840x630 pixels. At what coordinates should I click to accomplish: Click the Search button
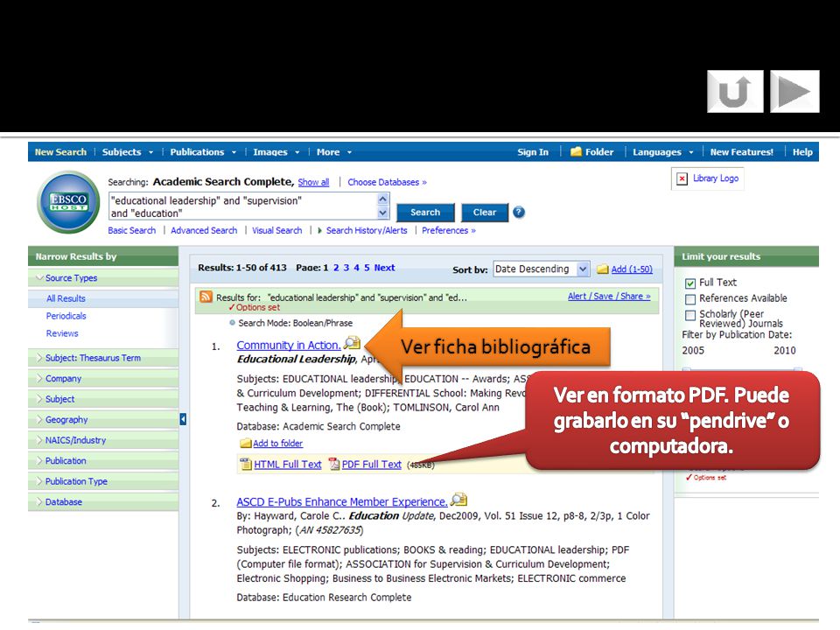425,213
